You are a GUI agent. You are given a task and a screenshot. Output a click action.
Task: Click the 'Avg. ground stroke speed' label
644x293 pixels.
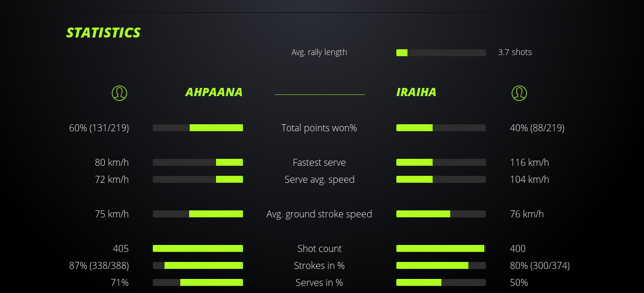pyautogui.click(x=319, y=214)
